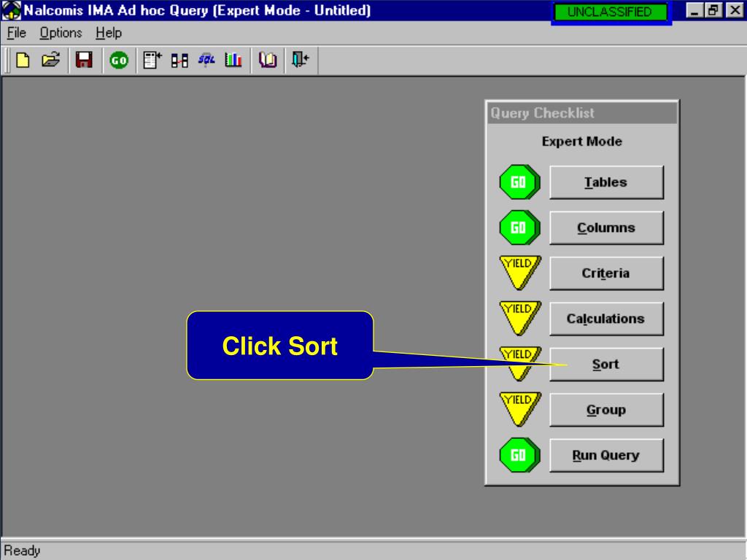Viewport: 747px width, 560px height.
Task: View the SQL statement via the SQL icon
Action: point(206,61)
